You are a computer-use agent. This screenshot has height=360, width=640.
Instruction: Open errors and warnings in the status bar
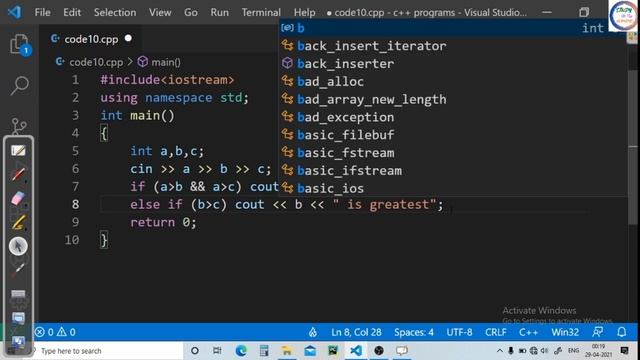tap(55, 332)
